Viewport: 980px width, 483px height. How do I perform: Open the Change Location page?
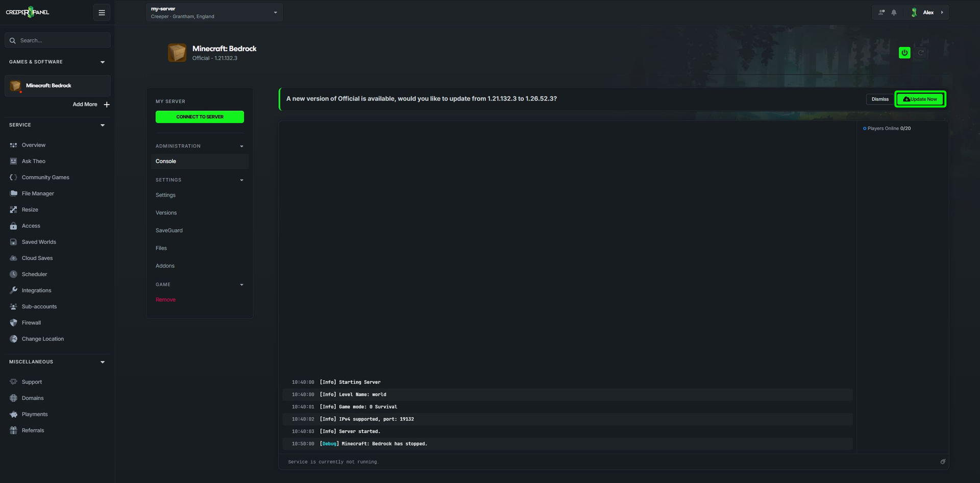[x=42, y=339]
